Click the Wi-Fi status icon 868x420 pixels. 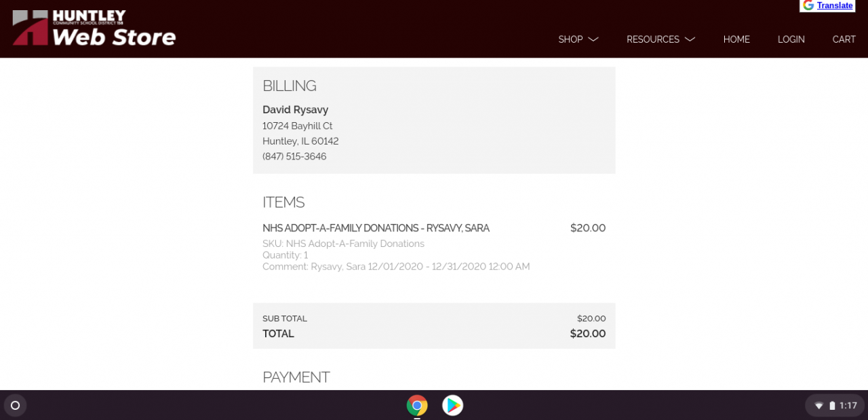pos(819,406)
